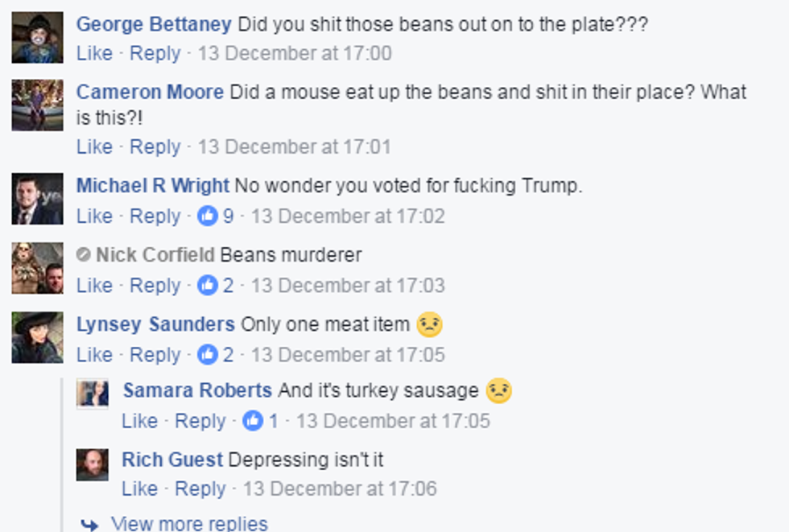The image size is (789, 532).
Task: Click Michael R Wright's profile picture
Action: [37, 199]
